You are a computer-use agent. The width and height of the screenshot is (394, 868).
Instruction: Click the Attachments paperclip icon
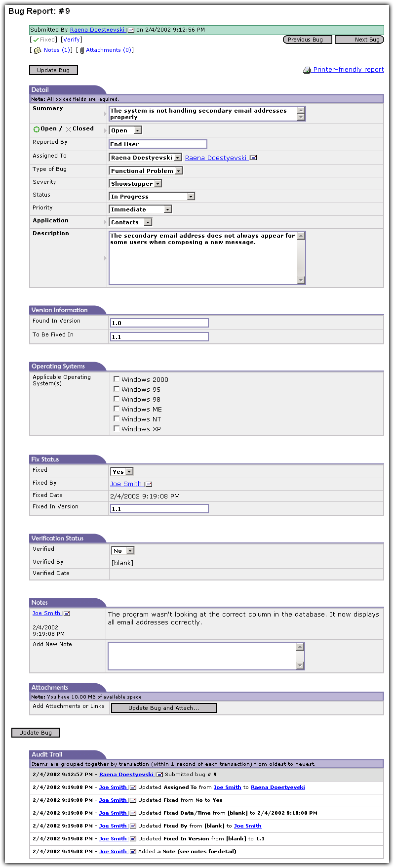[82, 50]
